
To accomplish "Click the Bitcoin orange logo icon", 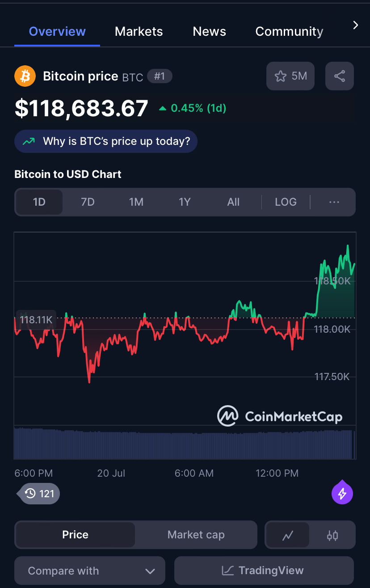I will click(25, 76).
